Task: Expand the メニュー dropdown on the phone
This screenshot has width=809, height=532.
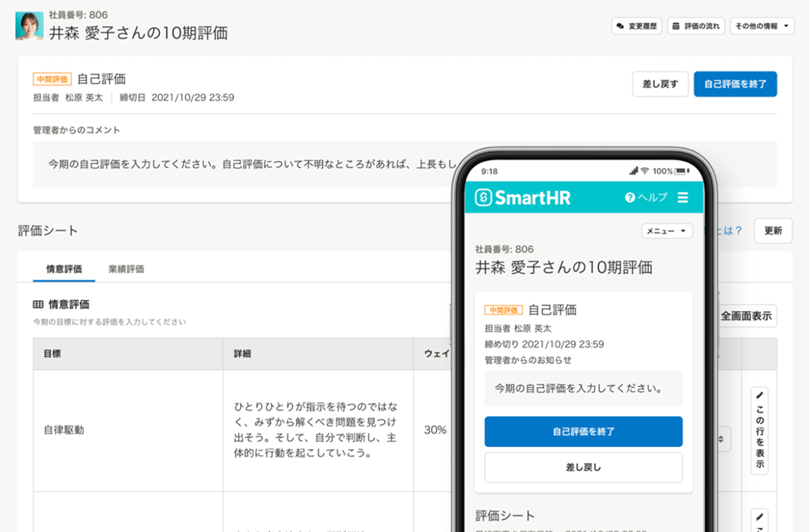Action: 667,231
